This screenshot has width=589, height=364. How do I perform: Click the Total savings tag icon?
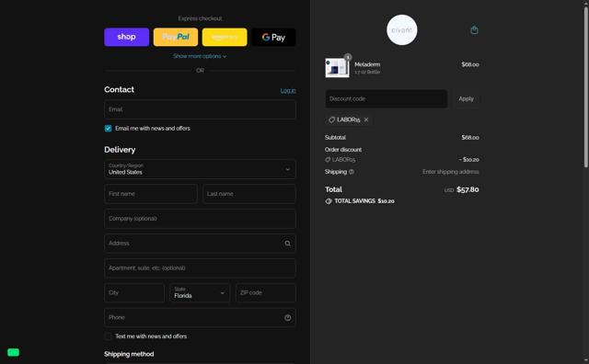click(329, 201)
